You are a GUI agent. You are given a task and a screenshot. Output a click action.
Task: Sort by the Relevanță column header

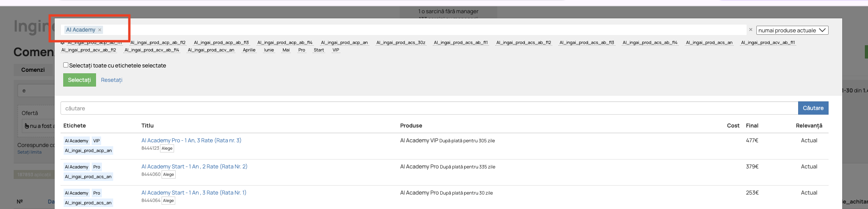[809, 126]
